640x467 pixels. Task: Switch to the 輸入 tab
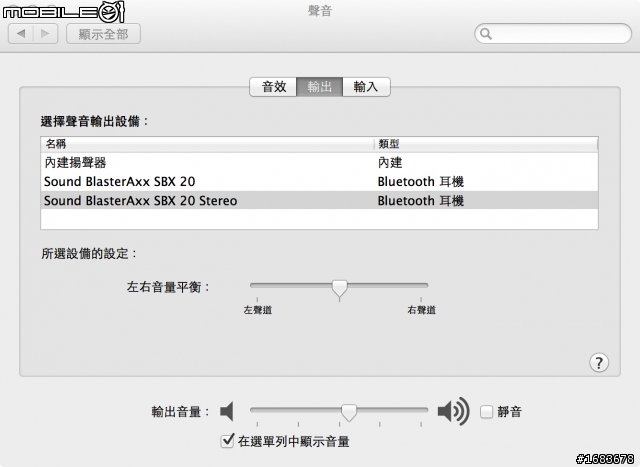[x=366, y=87]
